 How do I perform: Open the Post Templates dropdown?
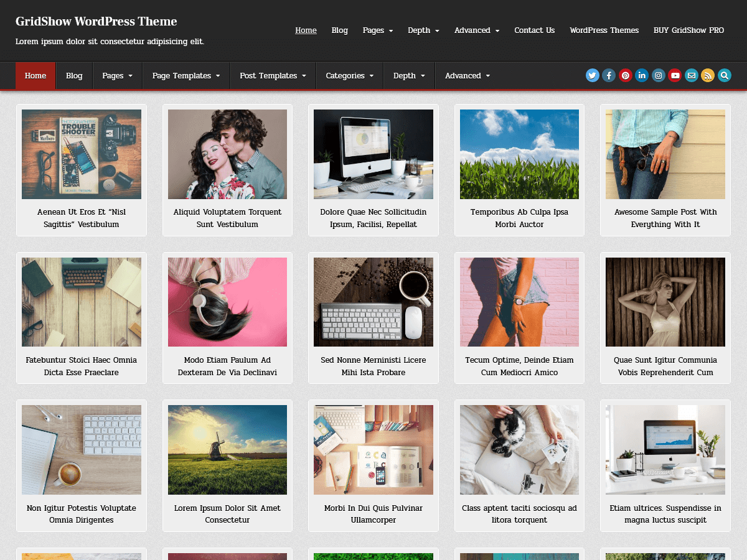point(272,75)
